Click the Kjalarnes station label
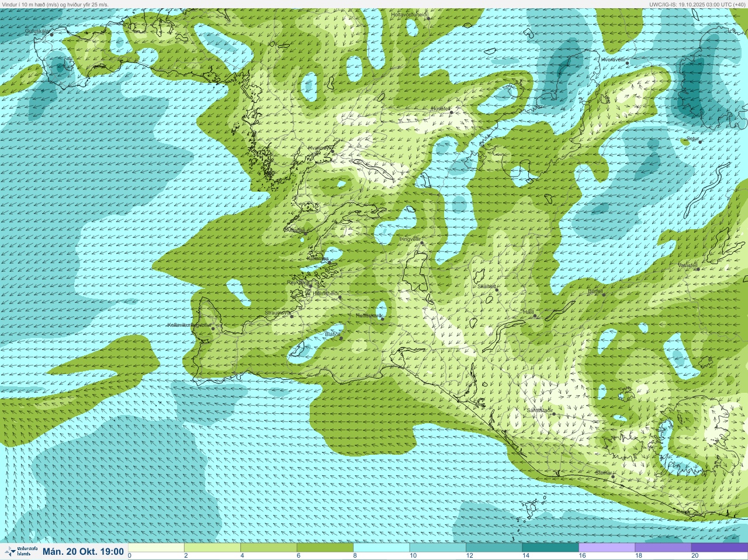The image size is (748, 560). tap(317, 258)
